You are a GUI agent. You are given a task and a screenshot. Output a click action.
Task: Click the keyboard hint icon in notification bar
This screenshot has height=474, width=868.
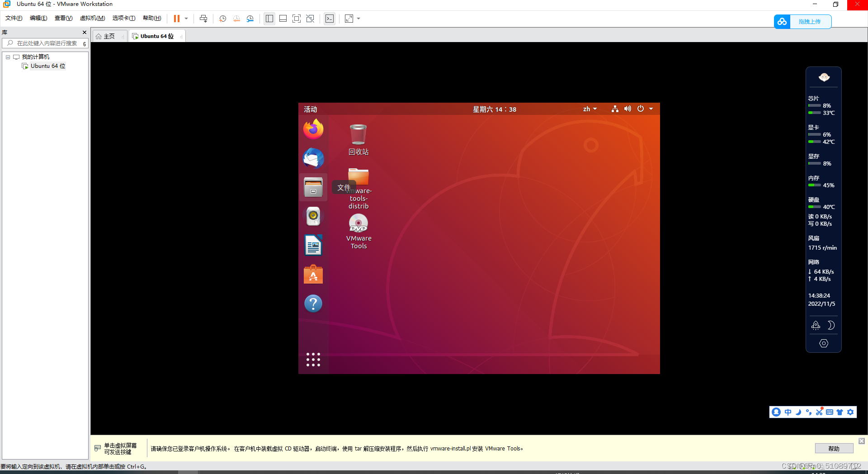(98, 448)
